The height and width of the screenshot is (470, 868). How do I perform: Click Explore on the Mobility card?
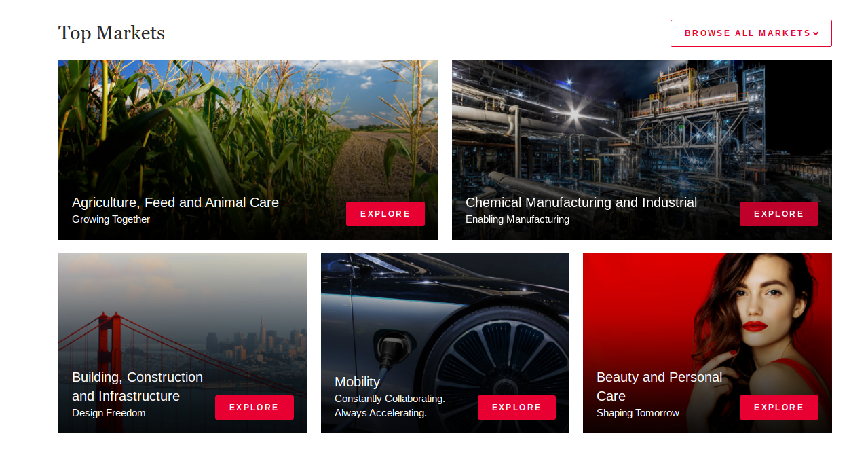click(x=516, y=408)
